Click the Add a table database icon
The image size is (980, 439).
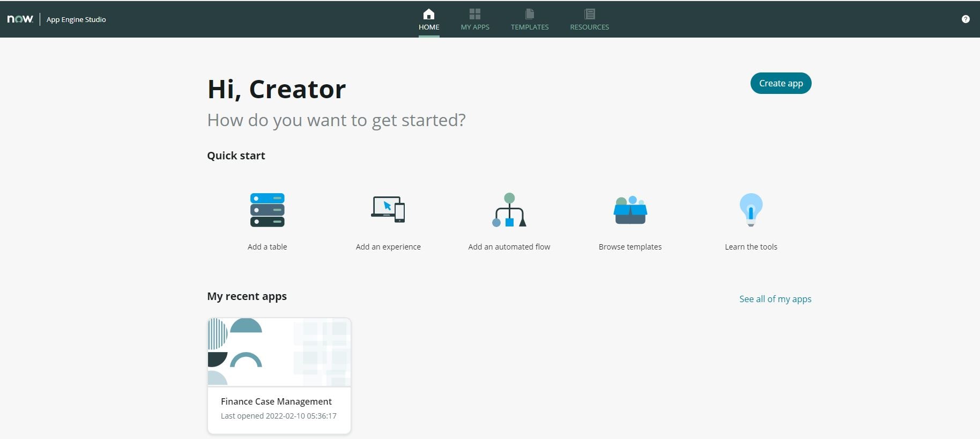[x=268, y=210]
